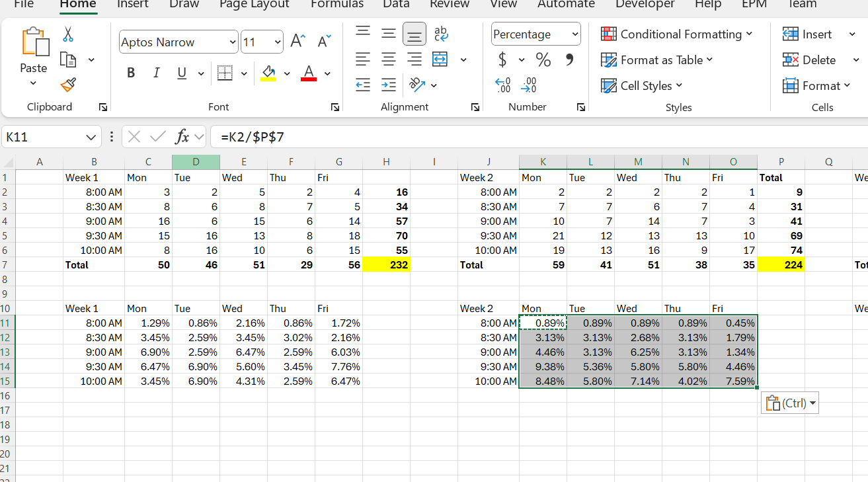Click the Delete cells button
Screen dimensions: 868x482
tap(810, 60)
